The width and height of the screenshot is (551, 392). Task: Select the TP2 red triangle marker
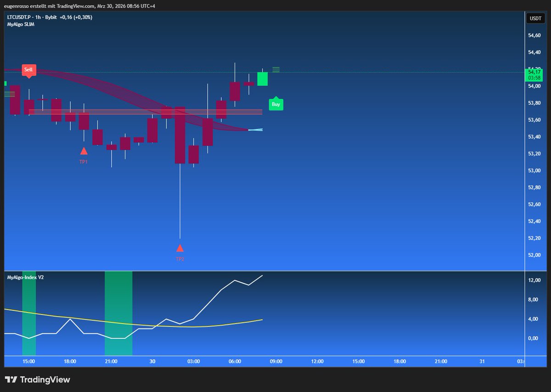point(180,248)
